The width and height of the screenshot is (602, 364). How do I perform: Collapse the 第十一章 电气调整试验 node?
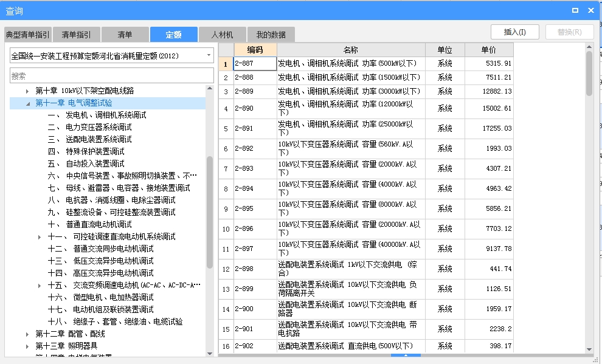(x=27, y=103)
